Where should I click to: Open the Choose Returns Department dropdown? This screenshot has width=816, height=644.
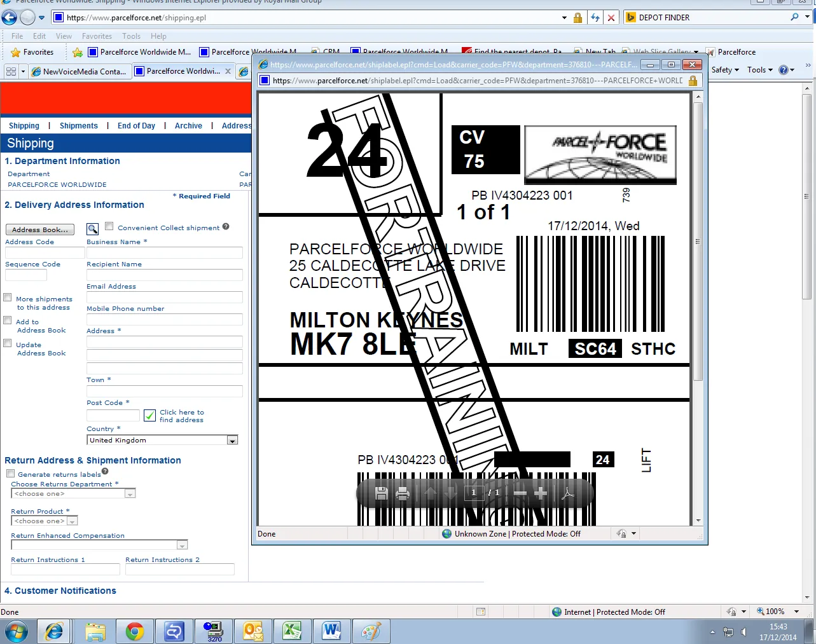tap(74, 493)
